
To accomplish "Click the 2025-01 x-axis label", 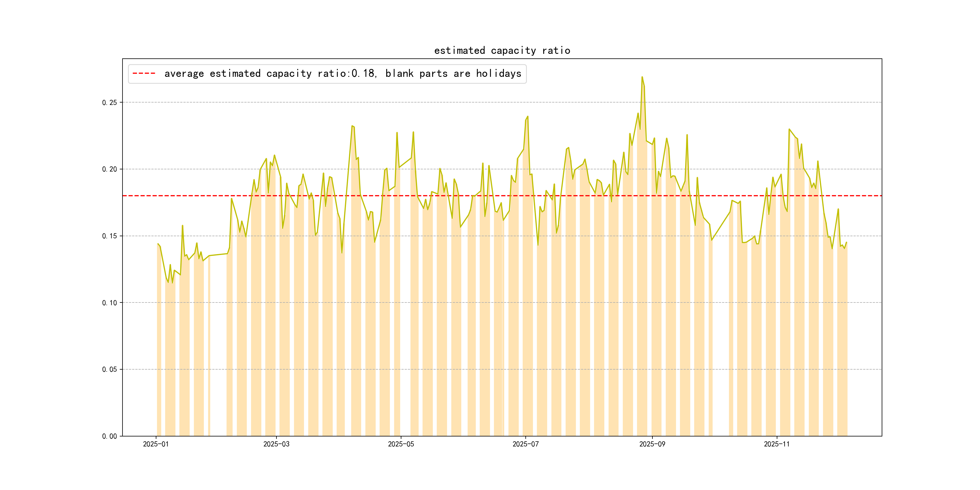I will pyautogui.click(x=155, y=444).
